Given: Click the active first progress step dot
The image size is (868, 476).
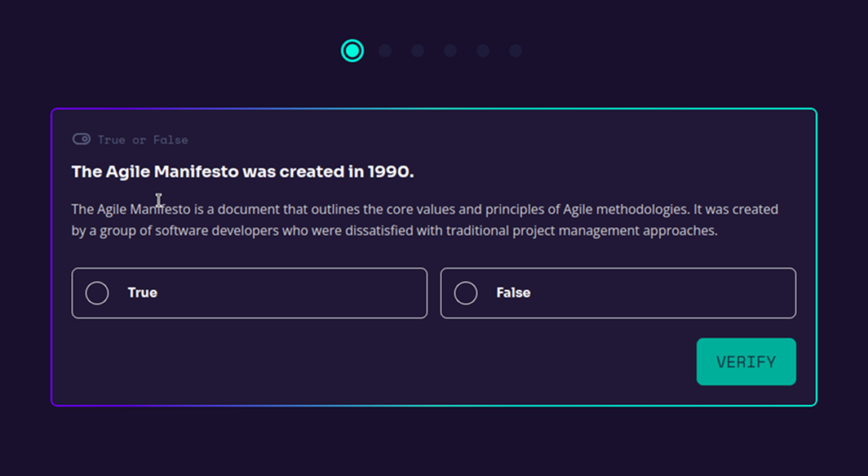Looking at the screenshot, I should click(352, 51).
